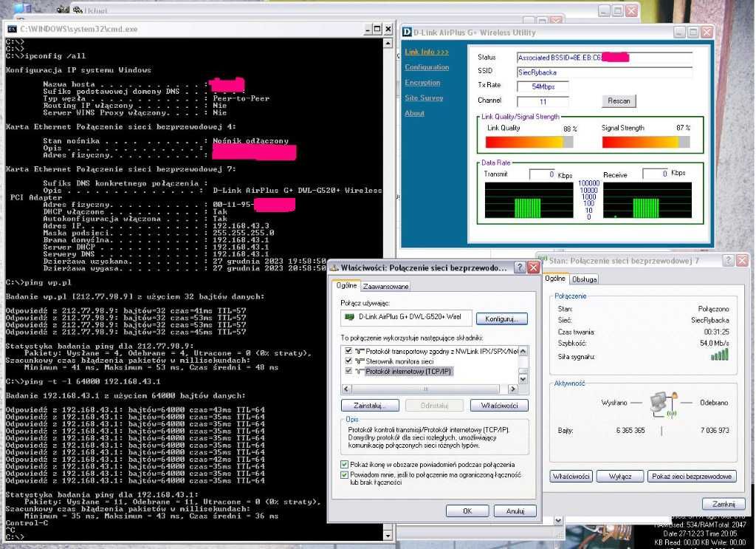The width and height of the screenshot is (756, 549).
Task: Click the up arrow of the components list
Action: point(523,351)
